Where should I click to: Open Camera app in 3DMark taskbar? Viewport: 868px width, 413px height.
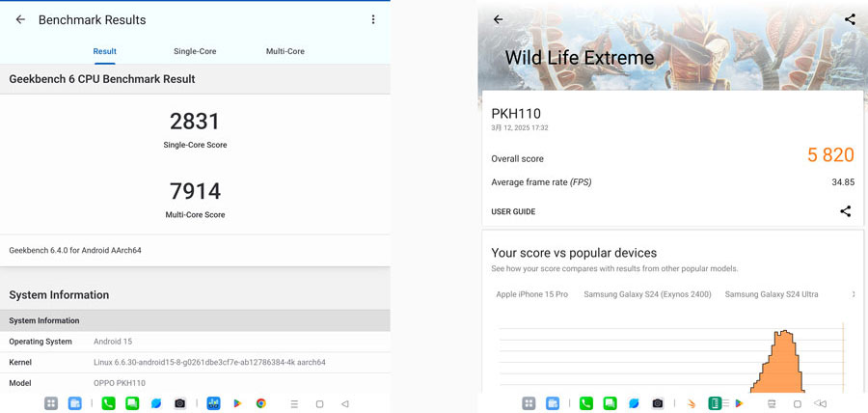click(658, 403)
